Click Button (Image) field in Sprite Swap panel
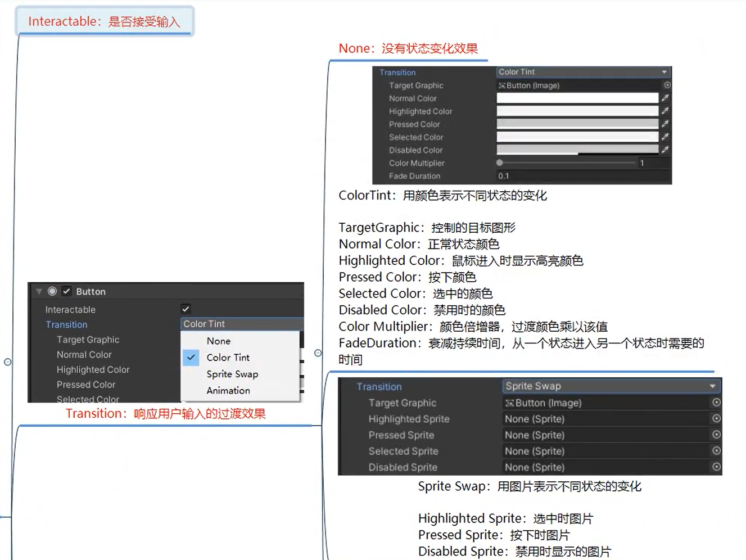The image size is (746, 560). pos(607,403)
